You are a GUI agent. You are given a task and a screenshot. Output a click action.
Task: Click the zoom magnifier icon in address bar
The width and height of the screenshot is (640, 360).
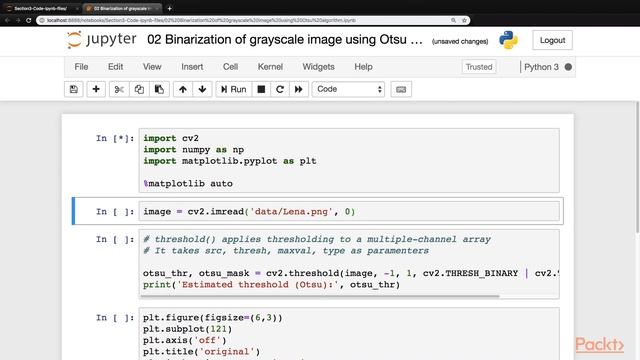click(453, 20)
